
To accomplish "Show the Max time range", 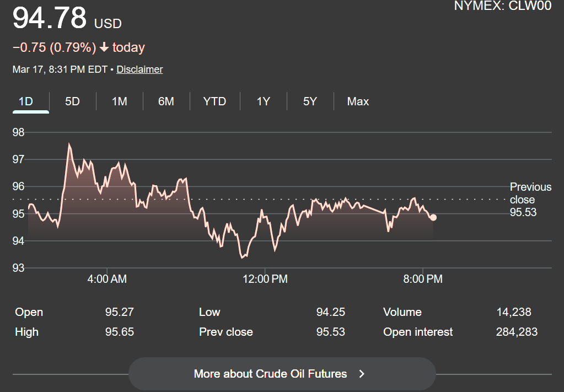I will 358,101.
